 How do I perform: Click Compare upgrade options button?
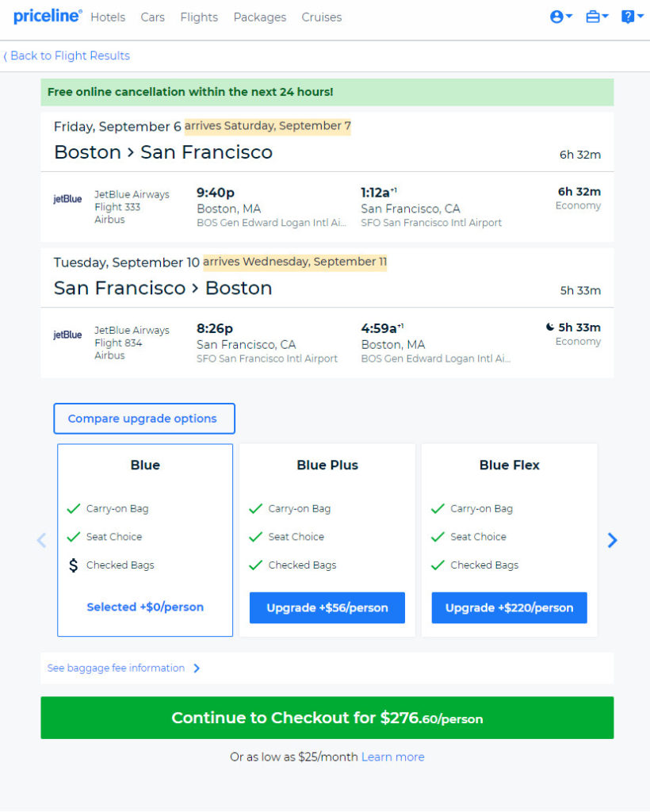[x=144, y=419]
